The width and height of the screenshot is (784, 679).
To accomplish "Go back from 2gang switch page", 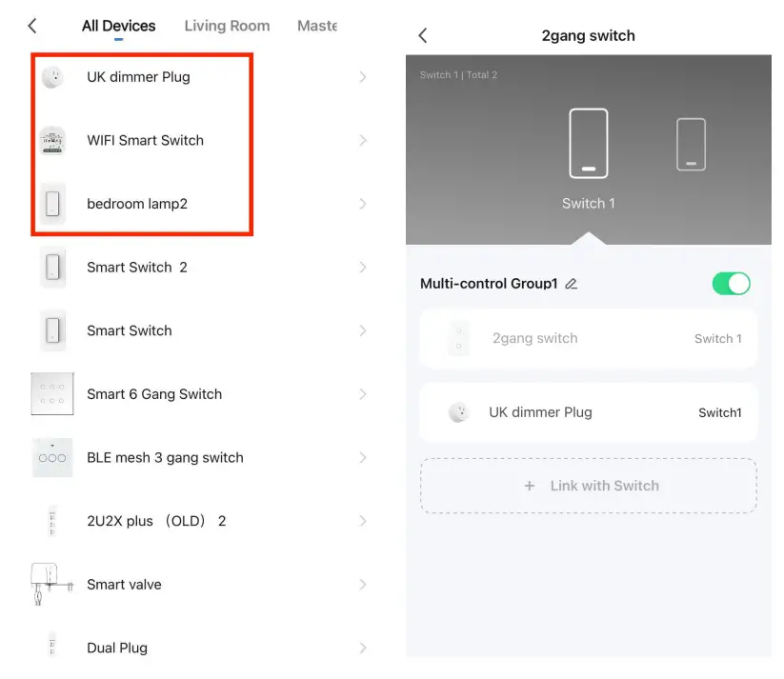I will [423, 36].
